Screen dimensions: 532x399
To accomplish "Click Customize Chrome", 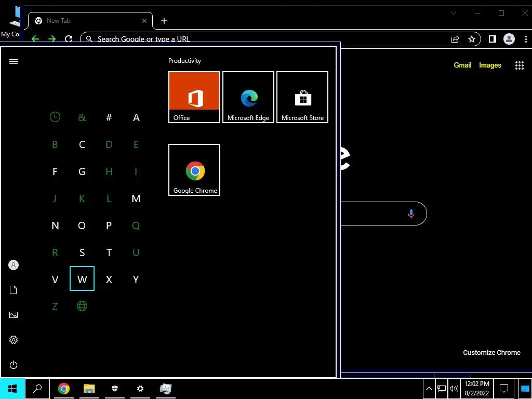I will tap(491, 353).
